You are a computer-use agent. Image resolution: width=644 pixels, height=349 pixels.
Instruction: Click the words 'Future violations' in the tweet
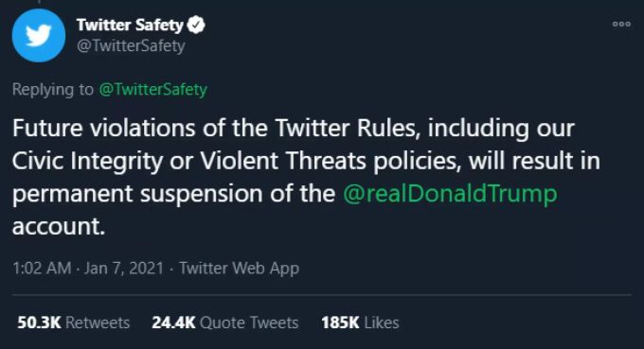click(104, 129)
